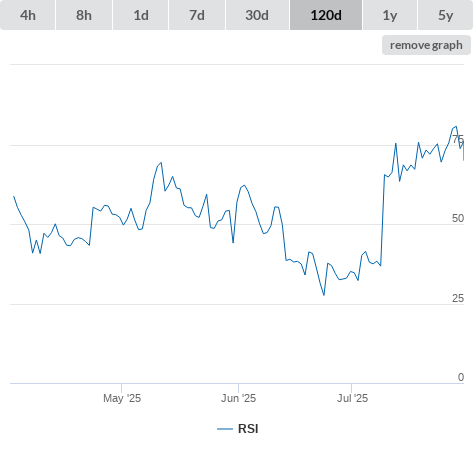Image resolution: width=474 pixels, height=455 pixels.
Task: Show the 5y time range
Action: 446,15
